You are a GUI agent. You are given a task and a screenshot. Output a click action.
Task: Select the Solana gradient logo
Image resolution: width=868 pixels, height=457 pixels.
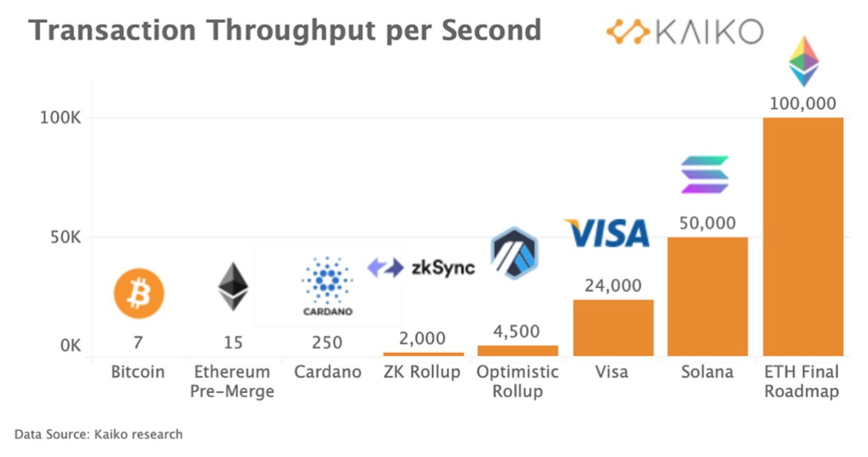tap(704, 175)
